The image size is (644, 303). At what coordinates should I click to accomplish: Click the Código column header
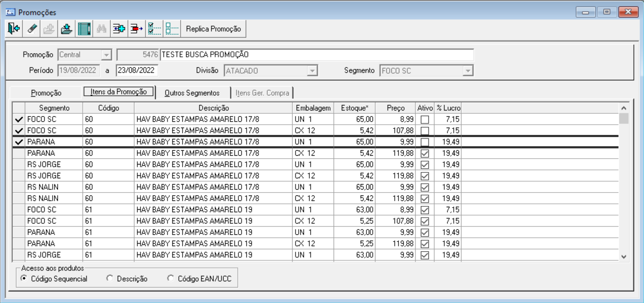coord(109,108)
